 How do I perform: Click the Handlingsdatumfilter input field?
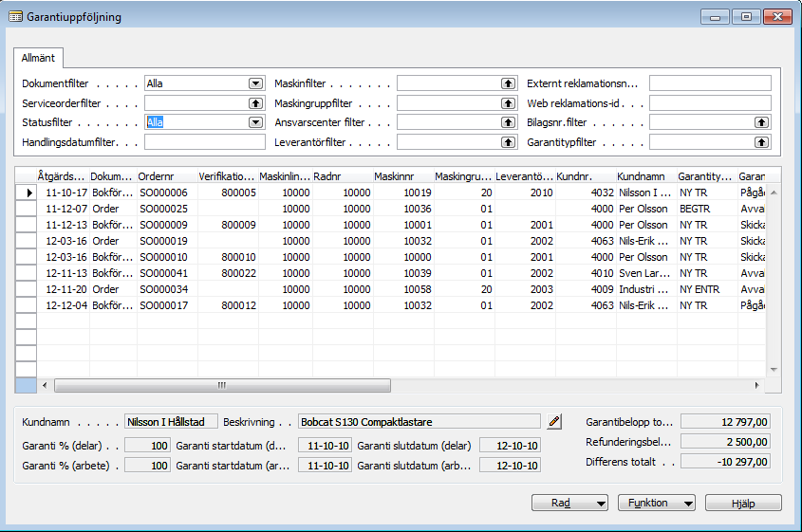(x=205, y=142)
